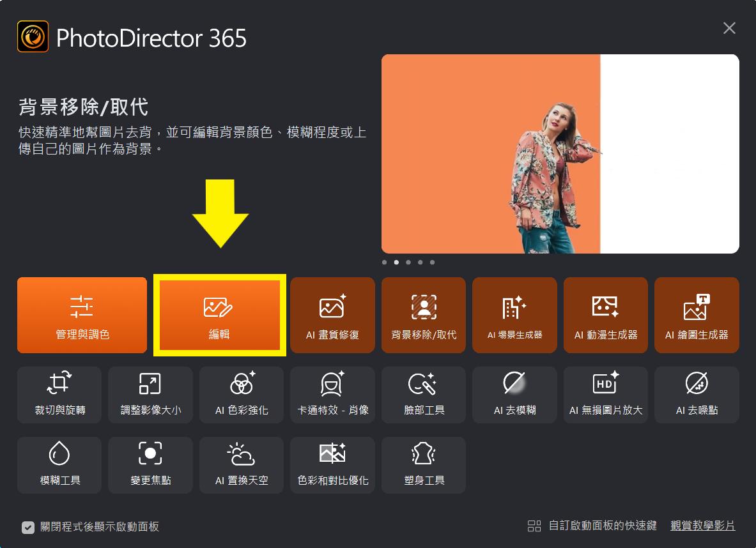Open 背景移除/取代 tool
Image resolution: width=756 pixels, height=548 pixels.
pos(423,316)
